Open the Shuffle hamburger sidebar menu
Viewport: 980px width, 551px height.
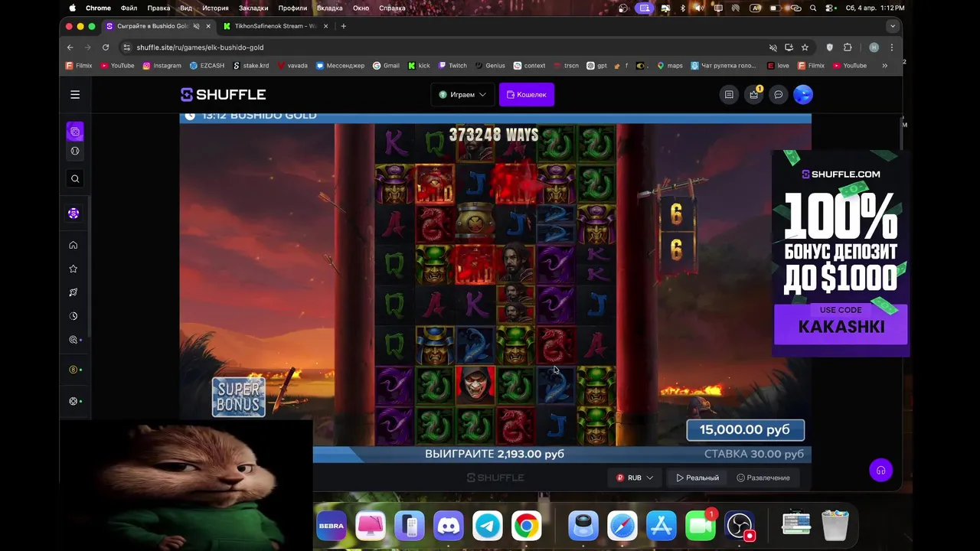click(75, 95)
